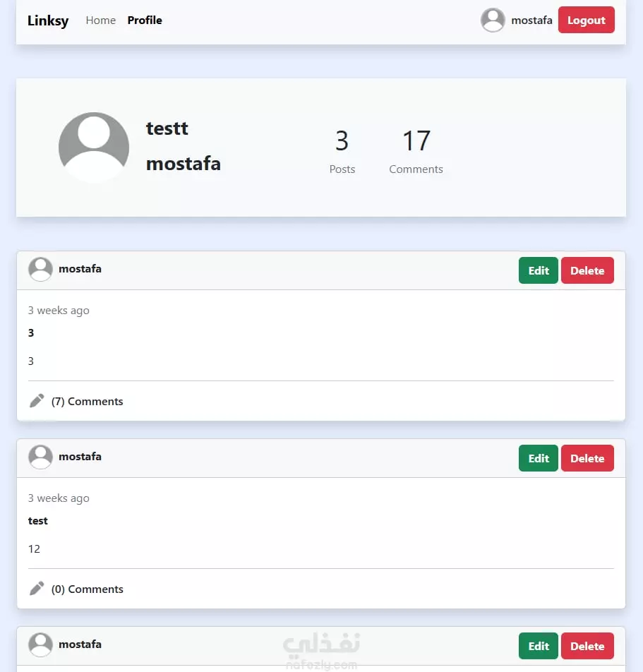The height and width of the screenshot is (672, 643).
Task: Click pencil icon beside (7) Comments
Action: click(x=37, y=401)
